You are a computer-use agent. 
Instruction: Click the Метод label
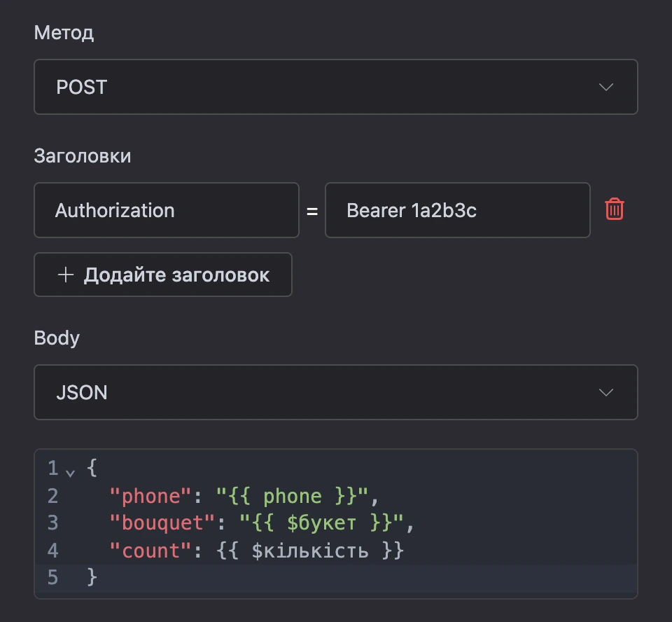coord(64,33)
